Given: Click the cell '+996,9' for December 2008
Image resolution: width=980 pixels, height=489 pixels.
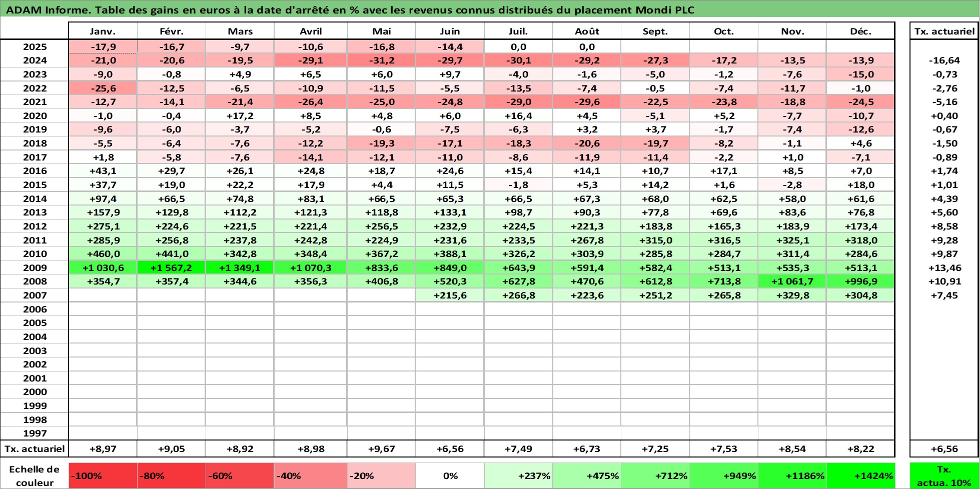Looking at the screenshot, I should pos(860,281).
